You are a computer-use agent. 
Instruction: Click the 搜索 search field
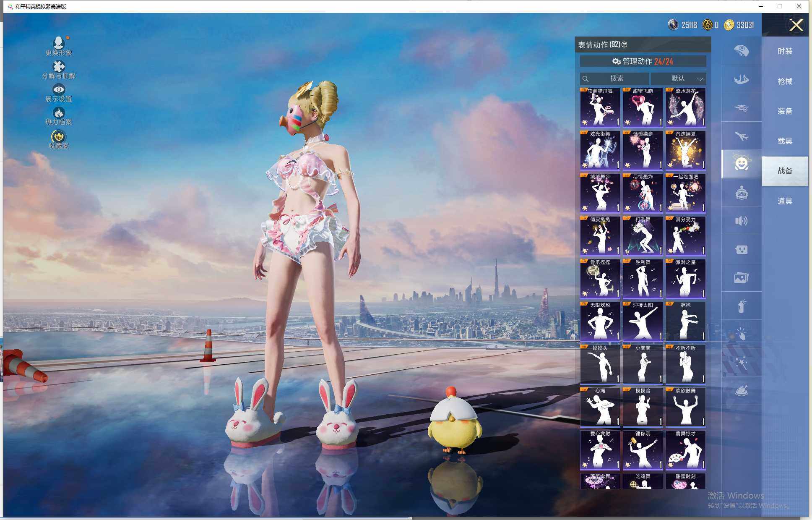click(615, 78)
